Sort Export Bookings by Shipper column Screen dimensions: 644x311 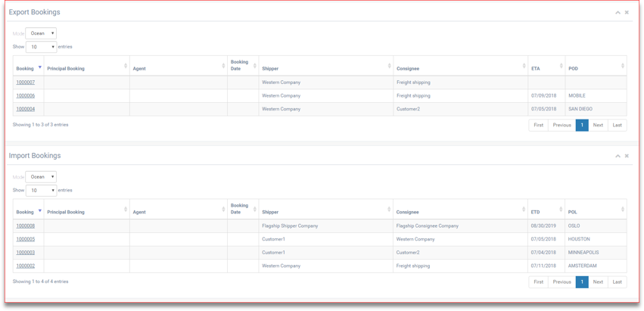click(326, 66)
